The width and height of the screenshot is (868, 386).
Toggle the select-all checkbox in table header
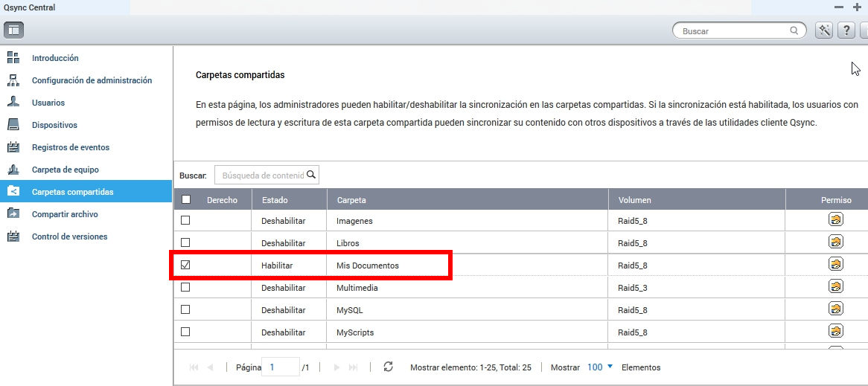[x=186, y=199]
